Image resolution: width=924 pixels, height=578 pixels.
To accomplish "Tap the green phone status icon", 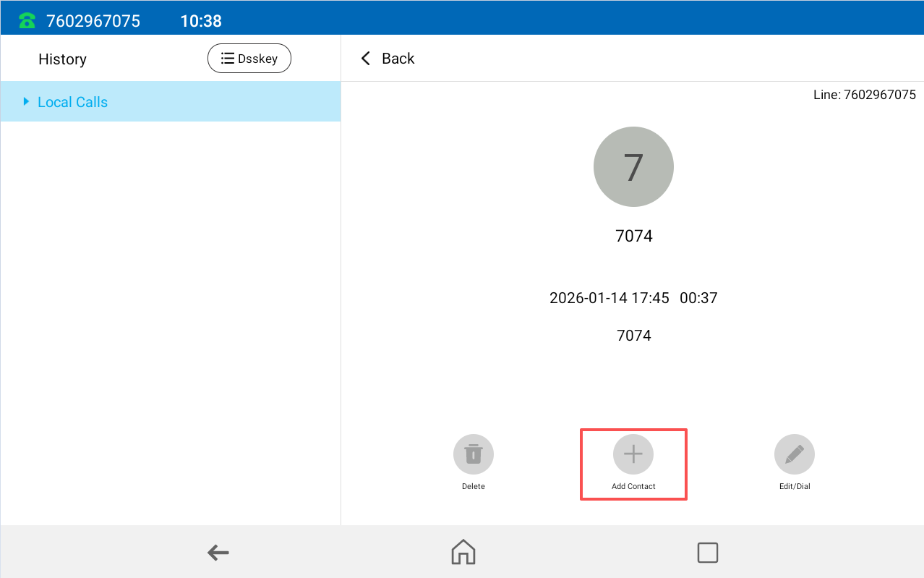I will tap(27, 21).
